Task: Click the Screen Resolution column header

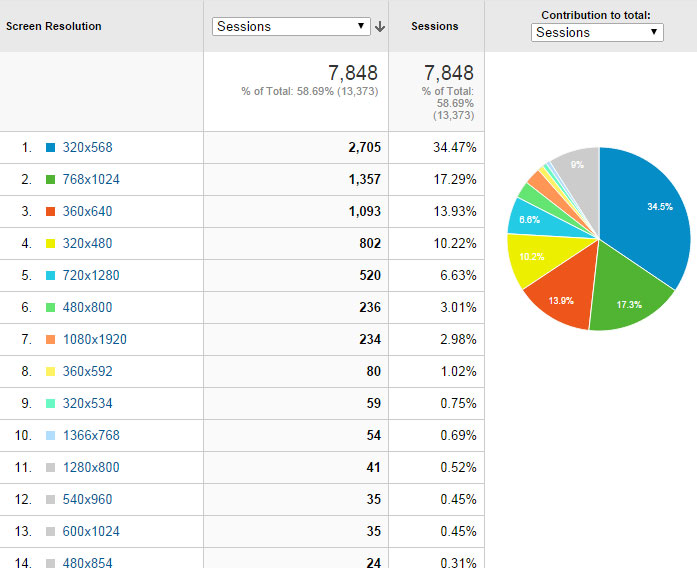Action: pyautogui.click(x=54, y=26)
